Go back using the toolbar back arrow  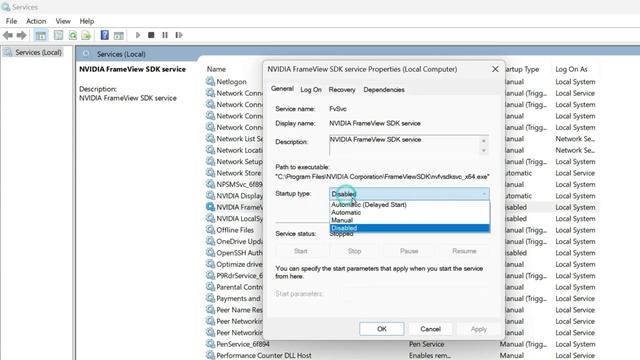click(8, 36)
